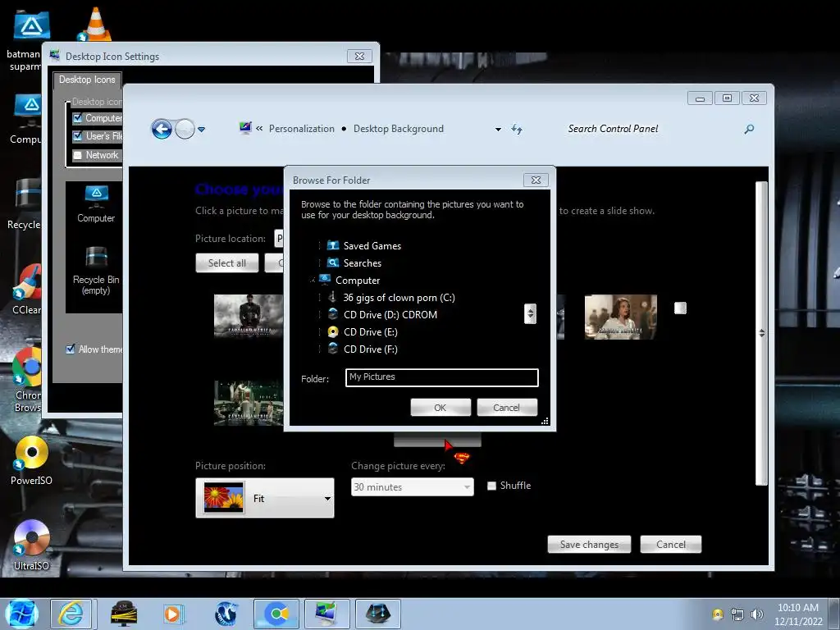The image size is (840, 630).
Task: Click the Desktop Background window vertical scrollbar
Action: coord(761,333)
